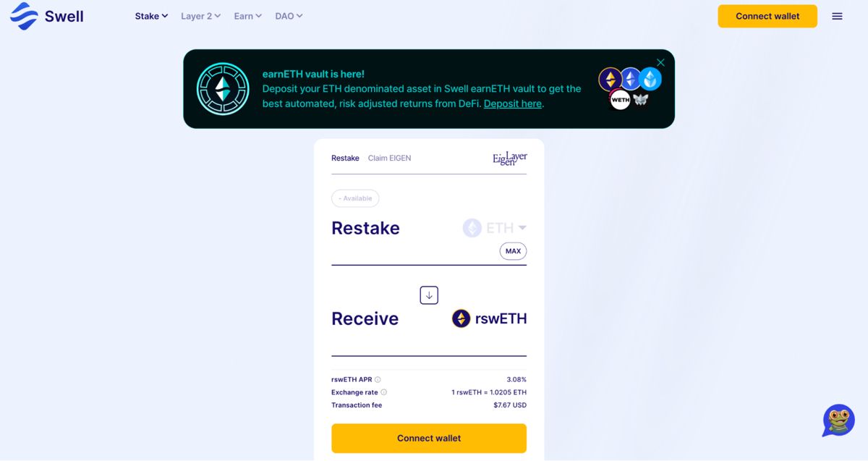
Task: Close the earnETH vault banner
Action: point(660,62)
